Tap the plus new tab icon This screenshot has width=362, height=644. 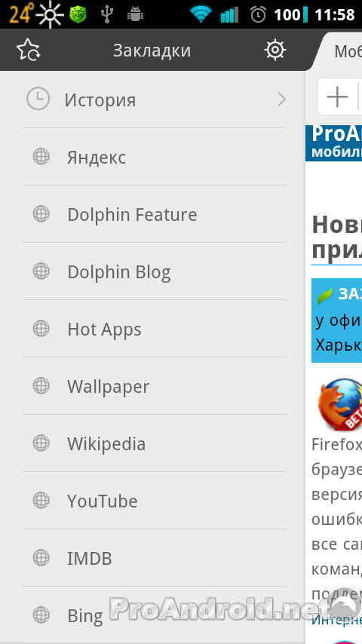(337, 97)
